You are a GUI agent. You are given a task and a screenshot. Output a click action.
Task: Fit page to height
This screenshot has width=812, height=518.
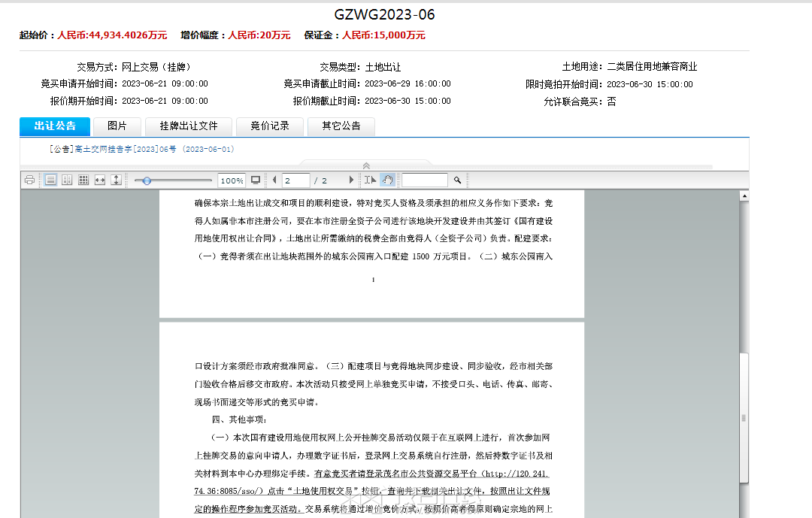pos(117,180)
